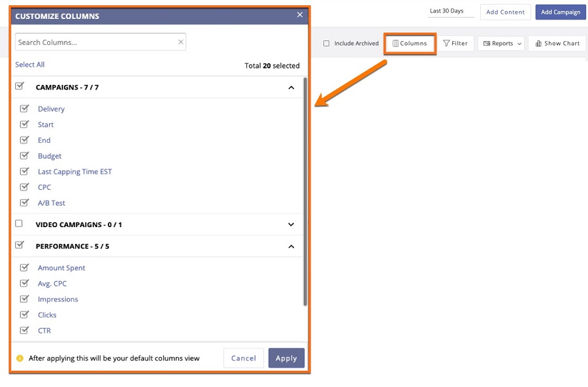Viewport: 588px width, 387px height.
Task: Click the Add Campaign button
Action: pos(560,12)
